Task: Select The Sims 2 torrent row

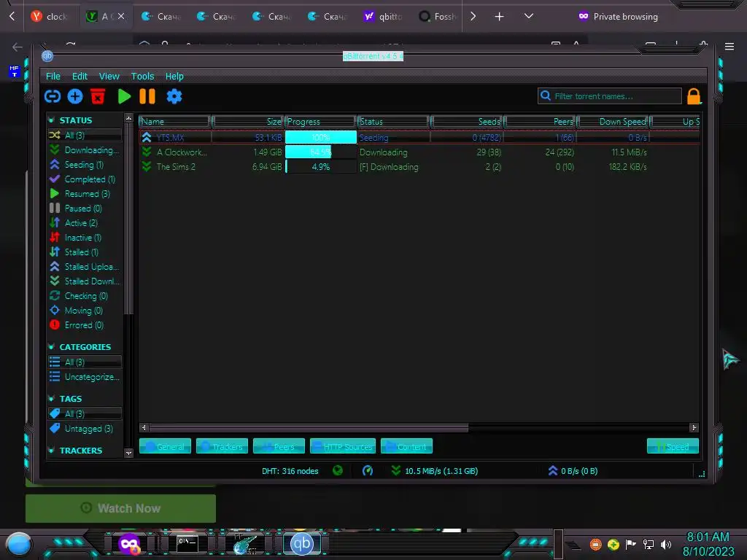Action: [419, 167]
